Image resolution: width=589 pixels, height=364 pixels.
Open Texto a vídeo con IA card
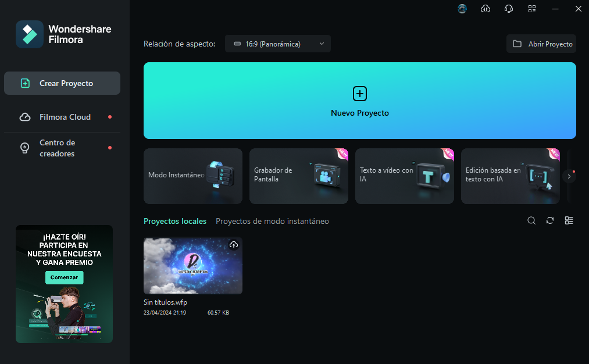pos(405,176)
